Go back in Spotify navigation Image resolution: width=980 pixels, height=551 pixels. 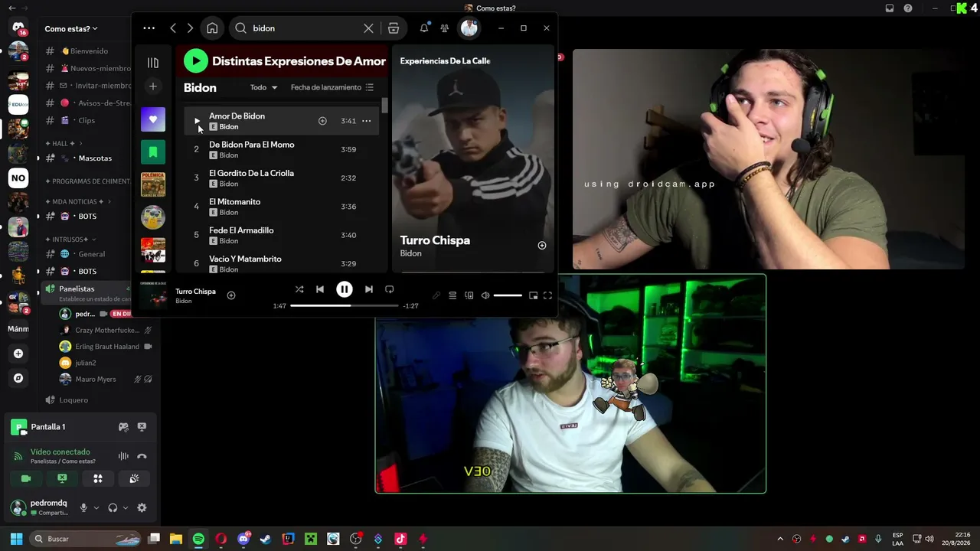tap(173, 28)
